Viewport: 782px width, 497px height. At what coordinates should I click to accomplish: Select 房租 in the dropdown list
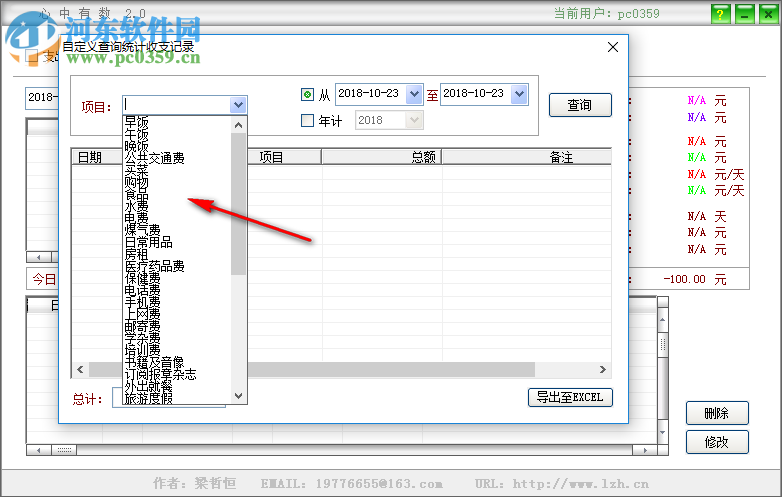click(x=136, y=254)
